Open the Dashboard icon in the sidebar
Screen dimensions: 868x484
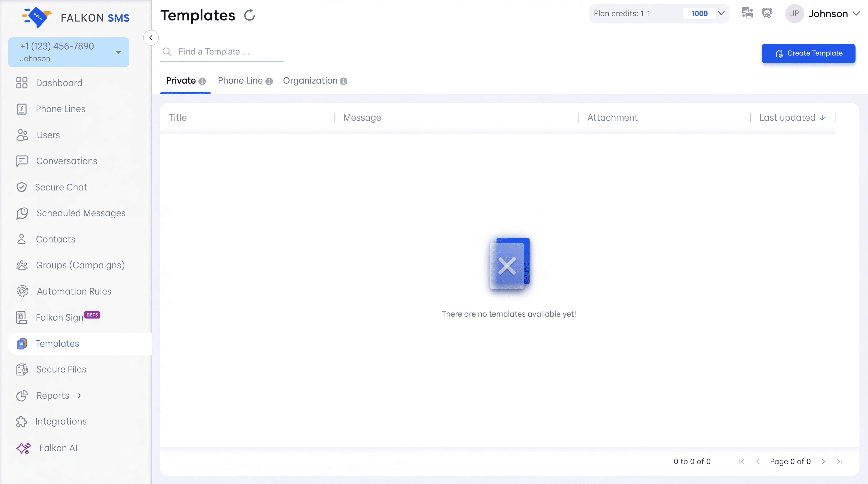click(22, 83)
